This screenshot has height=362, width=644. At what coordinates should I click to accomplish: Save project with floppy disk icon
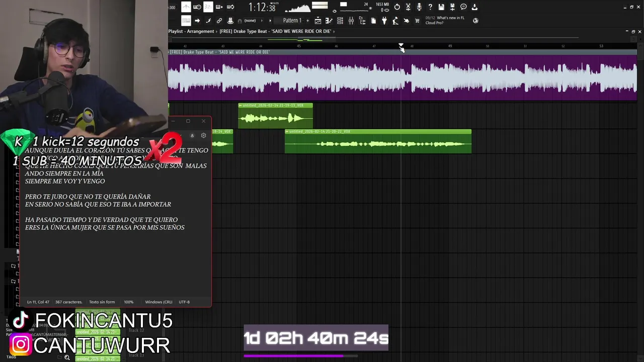pos(441,7)
